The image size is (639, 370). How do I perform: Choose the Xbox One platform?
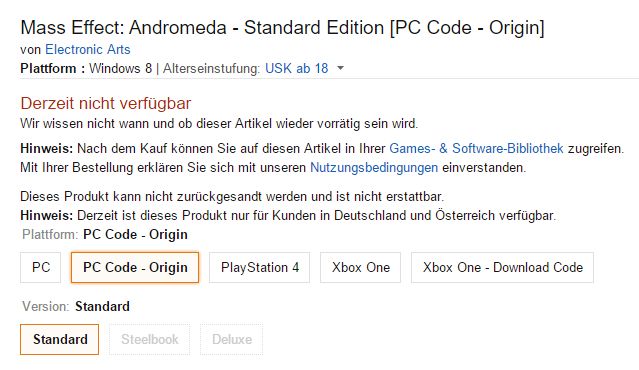tap(361, 267)
